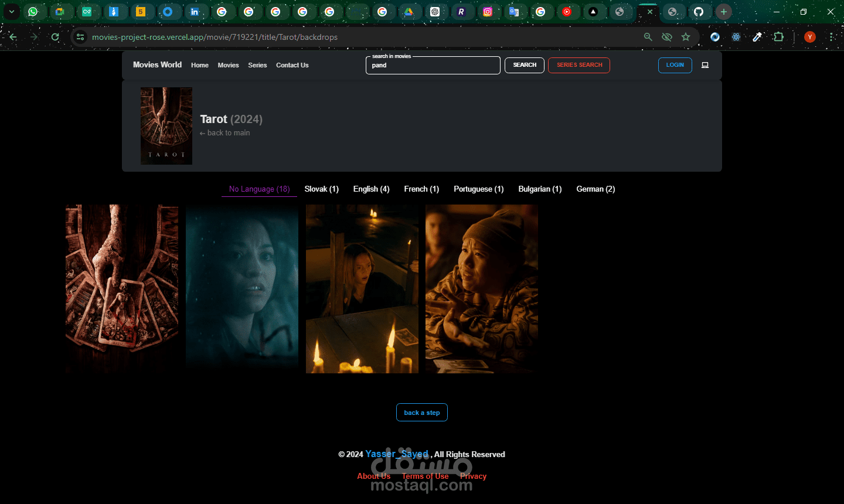Image resolution: width=844 pixels, height=504 pixels.
Task: Open the WhatsApp browser tab
Action: pyautogui.click(x=33, y=12)
